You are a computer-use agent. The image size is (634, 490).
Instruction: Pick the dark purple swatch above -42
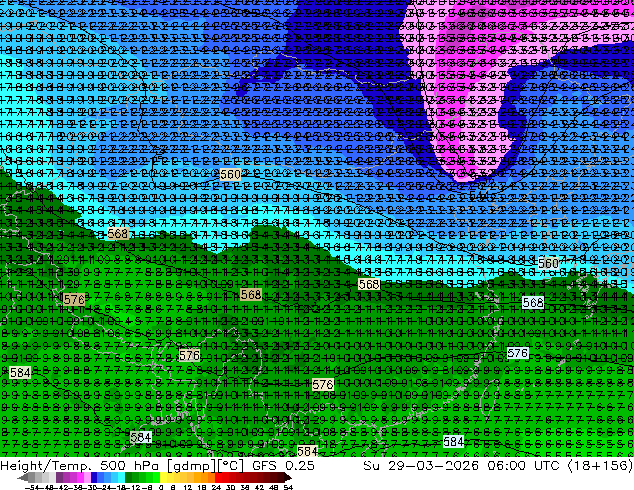coord(59,477)
